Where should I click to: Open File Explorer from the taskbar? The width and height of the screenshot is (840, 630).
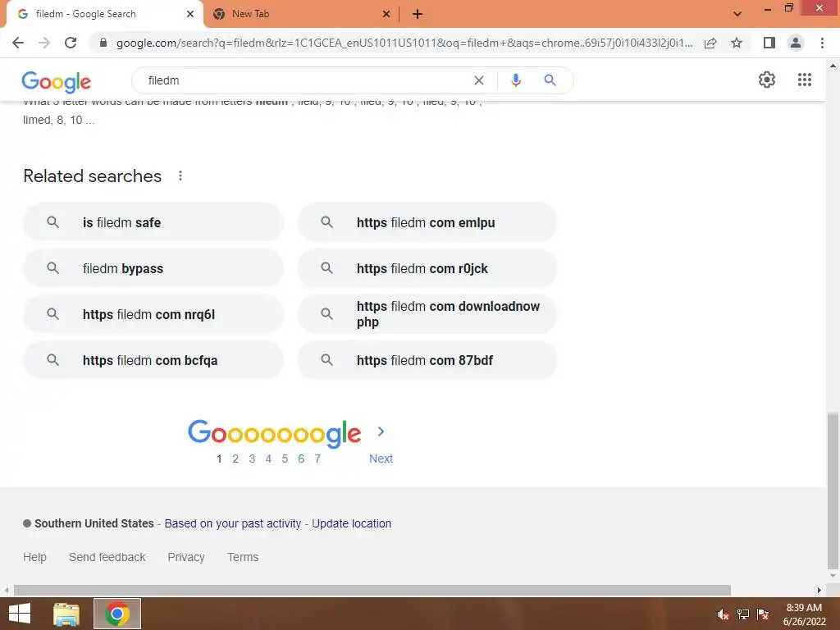pos(66,614)
